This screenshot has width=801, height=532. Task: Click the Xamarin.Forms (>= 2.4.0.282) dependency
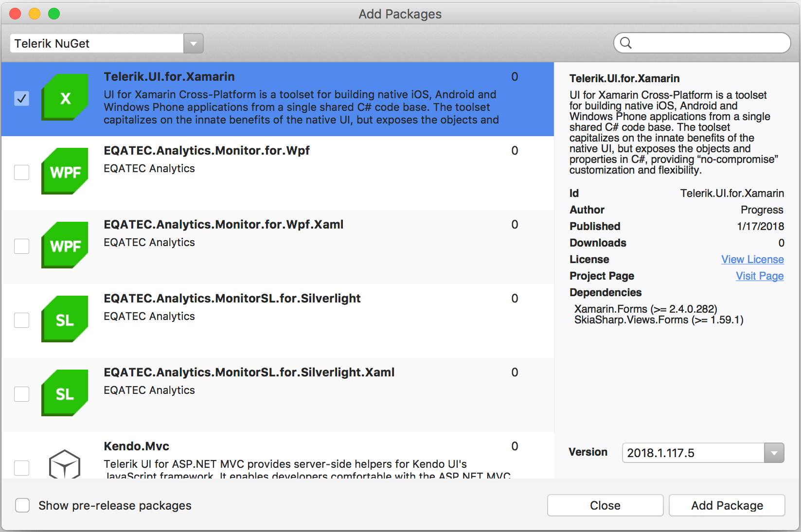(646, 309)
